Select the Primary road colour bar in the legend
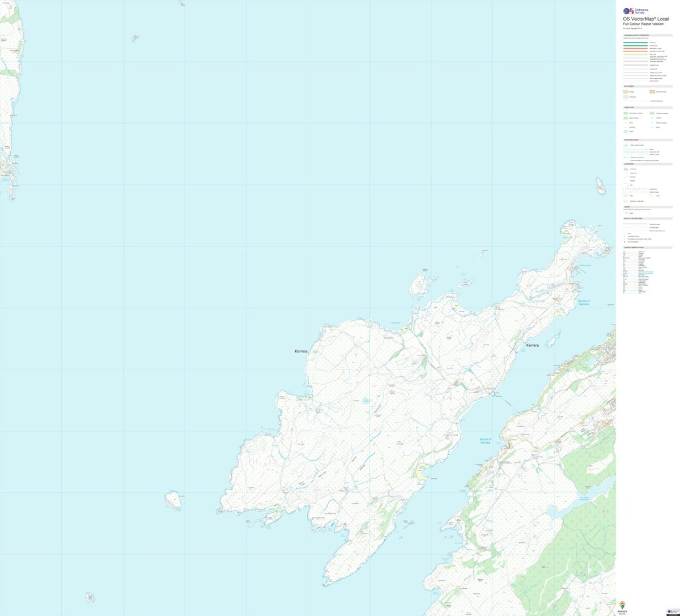The width and height of the screenshot is (680, 616). click(x=635, y=45)
